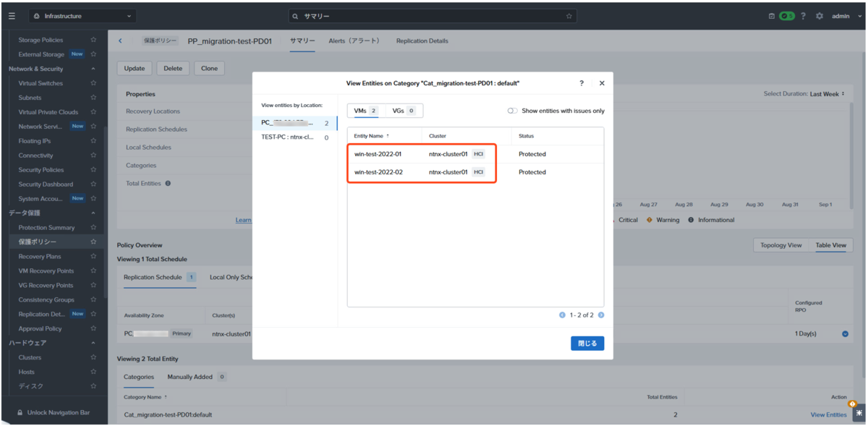Open the settings gear in top bar
The image size is (868, 426).
pyautogui.click(x=820, y=16)
